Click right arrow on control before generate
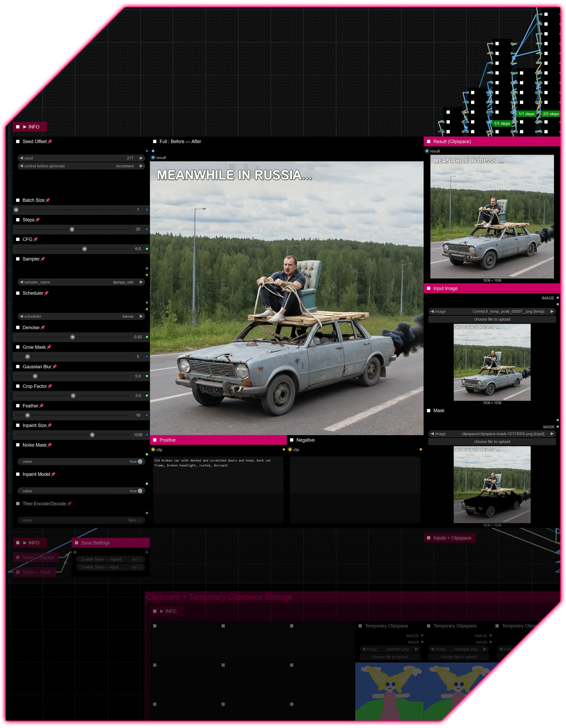The height and width of the screenshot is (728, 566). pos(141,166)
